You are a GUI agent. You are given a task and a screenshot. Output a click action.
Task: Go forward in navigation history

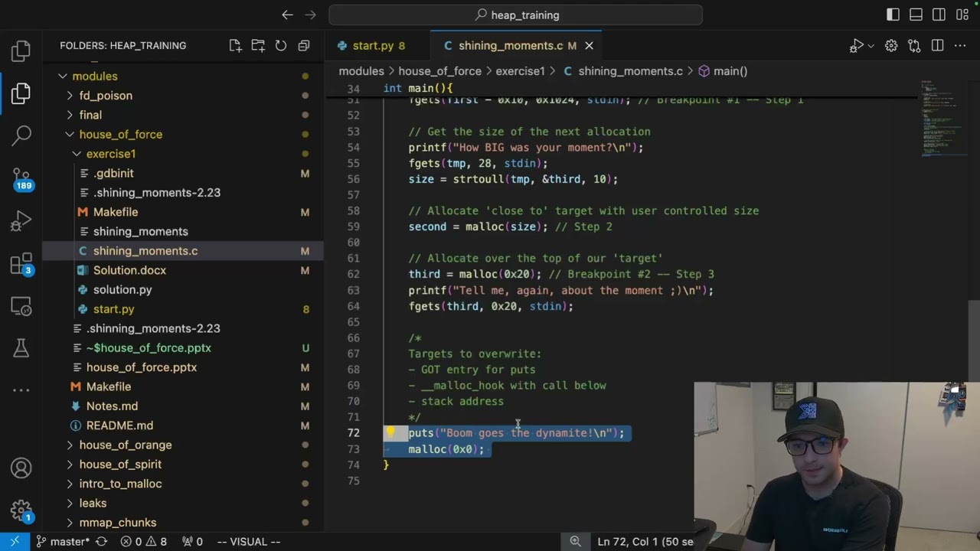click(x=310, y=15)
